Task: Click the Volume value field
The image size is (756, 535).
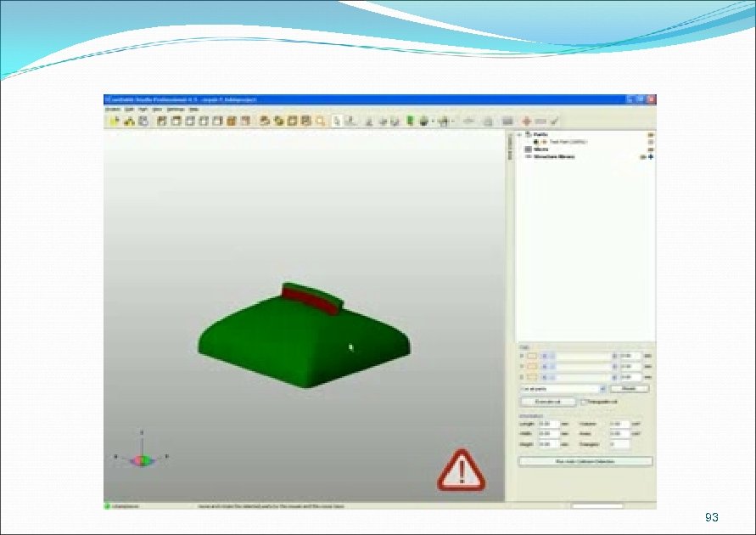Action: tap(619, 424)
